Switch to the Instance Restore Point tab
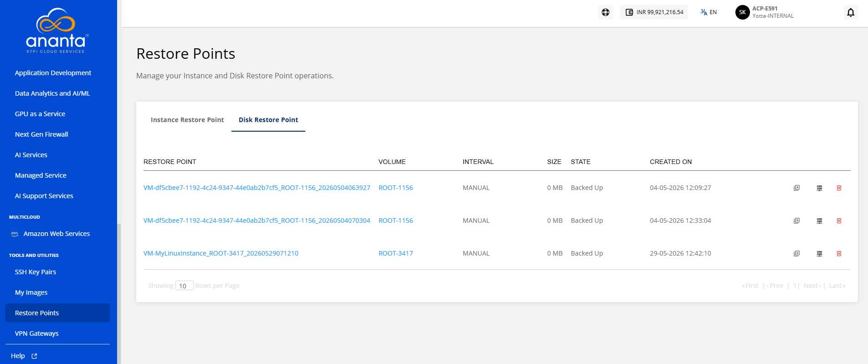Image resolution: width=868 pixels, height=364 pixels. [187, 120]
